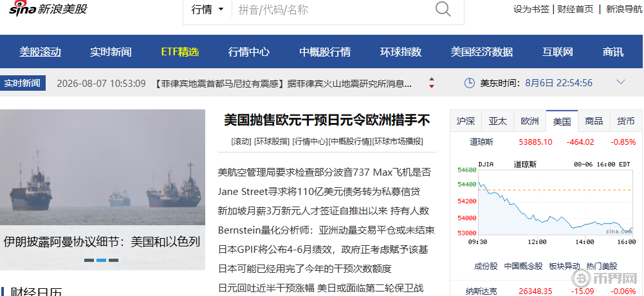Screen dimensions: 644x296
Task: Open 伊朗披露阿曼协议细节 slide caption
Action: (x=102, y=241)
